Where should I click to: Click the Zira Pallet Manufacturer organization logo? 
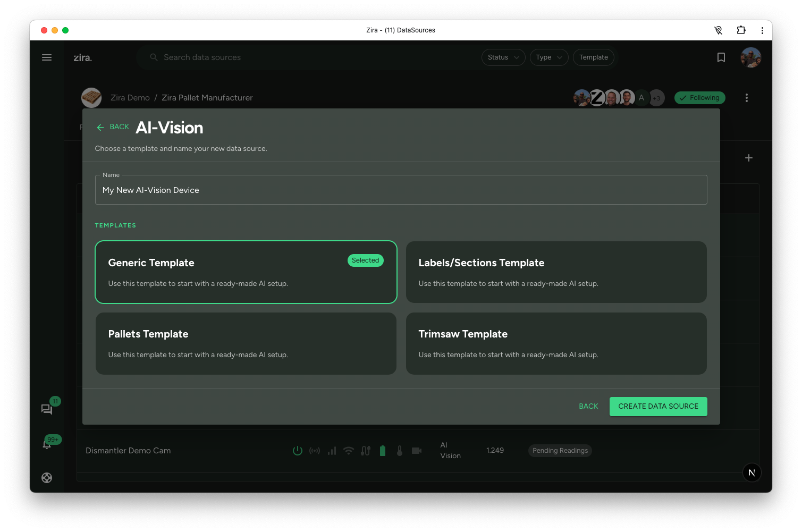pos(91,98)
